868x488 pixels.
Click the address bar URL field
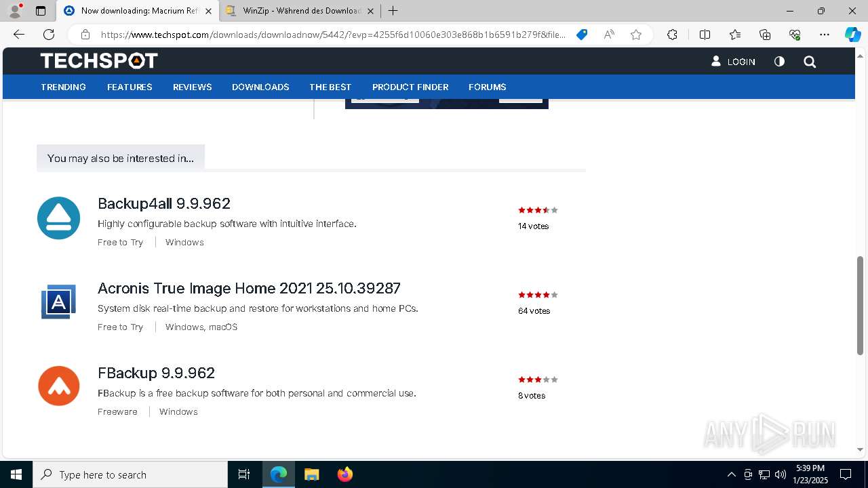(332, 35)
